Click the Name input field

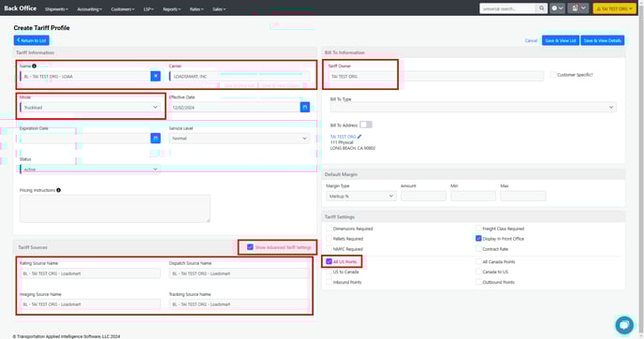85,76
